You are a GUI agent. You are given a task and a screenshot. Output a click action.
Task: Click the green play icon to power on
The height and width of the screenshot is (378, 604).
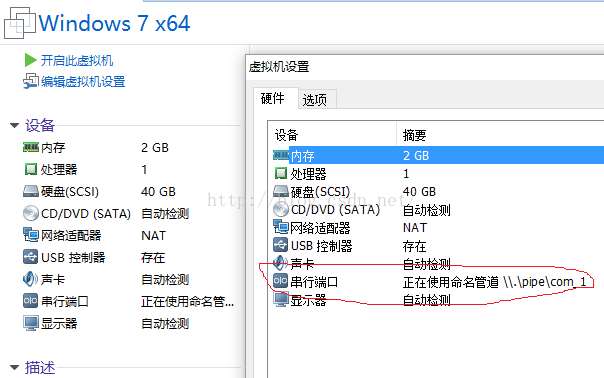(30, 60)
